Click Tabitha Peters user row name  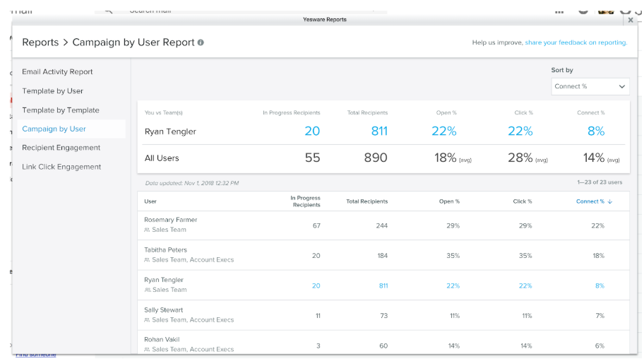pos(165,249)
